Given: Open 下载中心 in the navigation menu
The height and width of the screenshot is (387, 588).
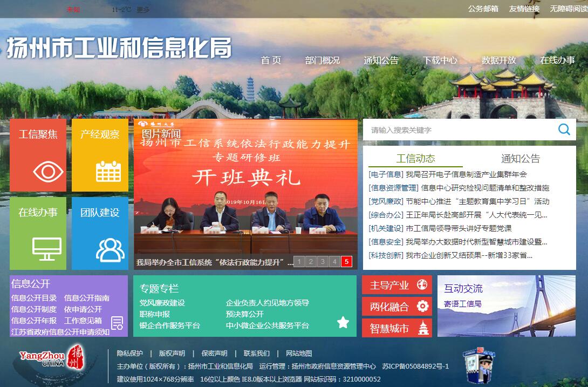Looking at the screenshot, I should [x=440, y=60].
